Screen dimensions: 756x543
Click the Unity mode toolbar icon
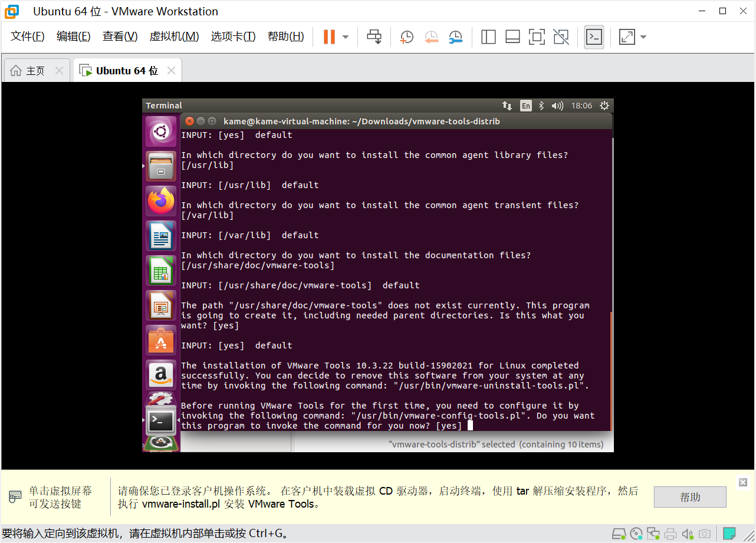click(561, 37)
